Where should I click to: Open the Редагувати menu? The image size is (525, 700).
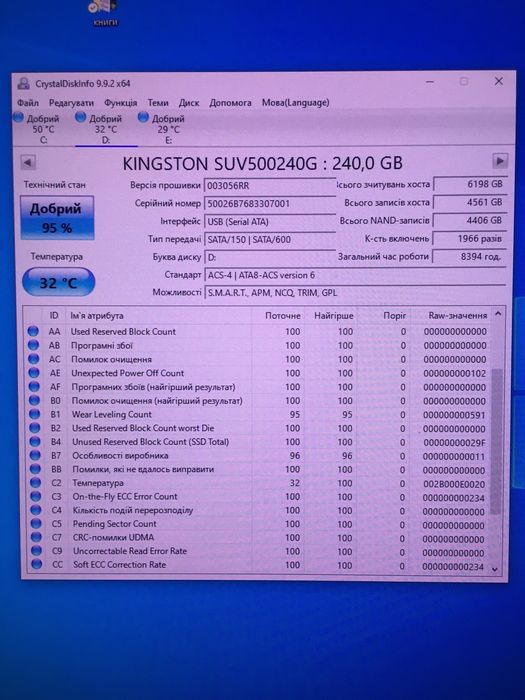[x=71, y=103]
